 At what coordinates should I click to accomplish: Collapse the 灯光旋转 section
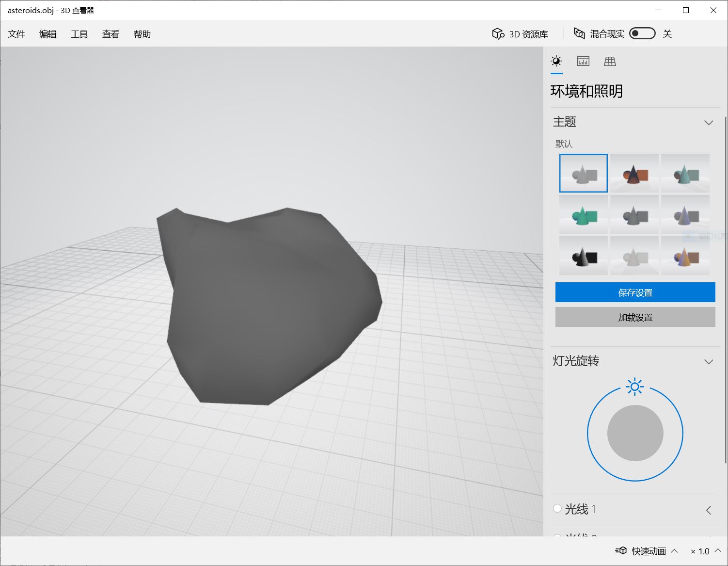point(709,362)
